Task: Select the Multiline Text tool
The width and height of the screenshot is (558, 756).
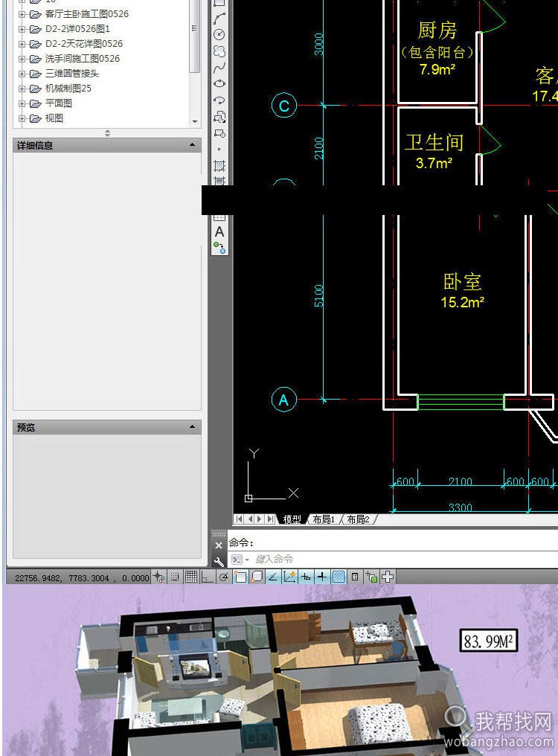Action: pos(219,232)
